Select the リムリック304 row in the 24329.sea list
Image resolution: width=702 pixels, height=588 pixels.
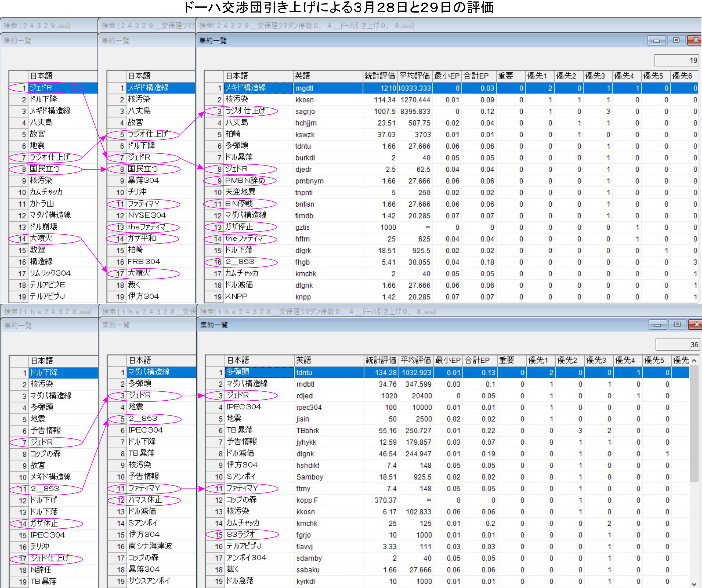[x=53, y=273]
